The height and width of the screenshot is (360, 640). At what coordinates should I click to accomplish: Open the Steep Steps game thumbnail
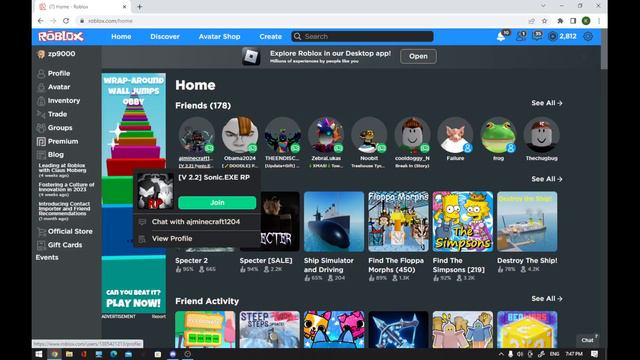point(269,329)
